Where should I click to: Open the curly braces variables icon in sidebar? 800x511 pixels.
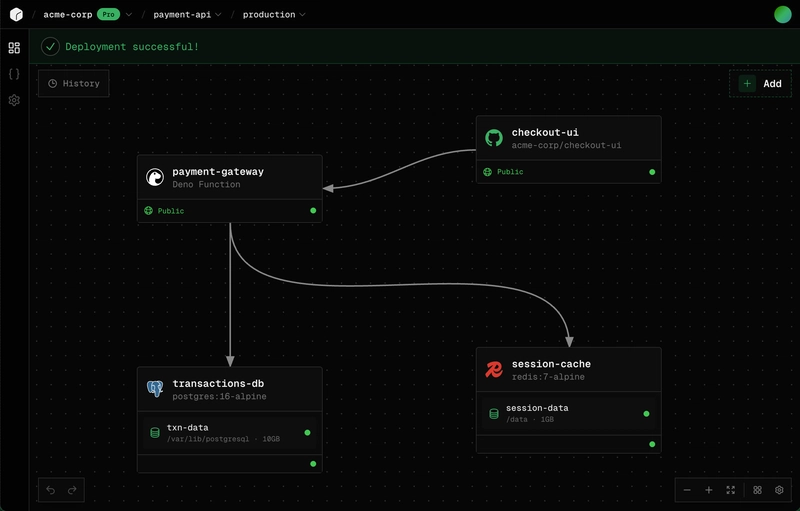tap(14, 74)
